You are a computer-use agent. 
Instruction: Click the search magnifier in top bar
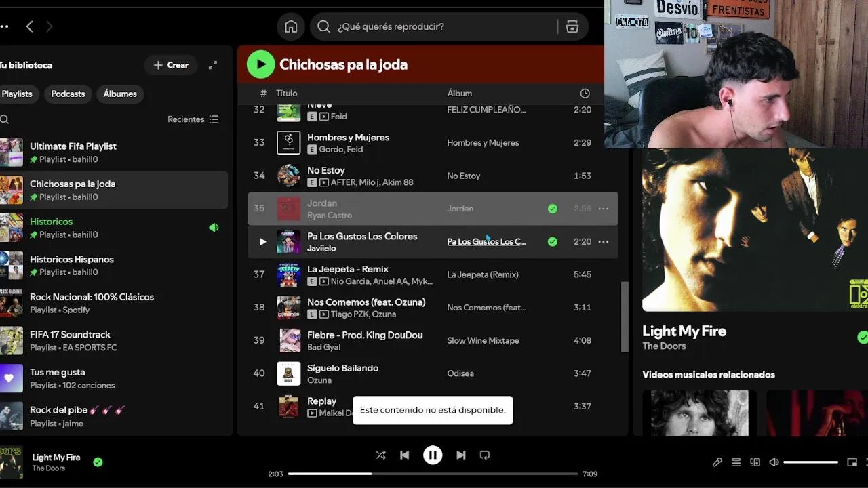click(x=324, y=26)
